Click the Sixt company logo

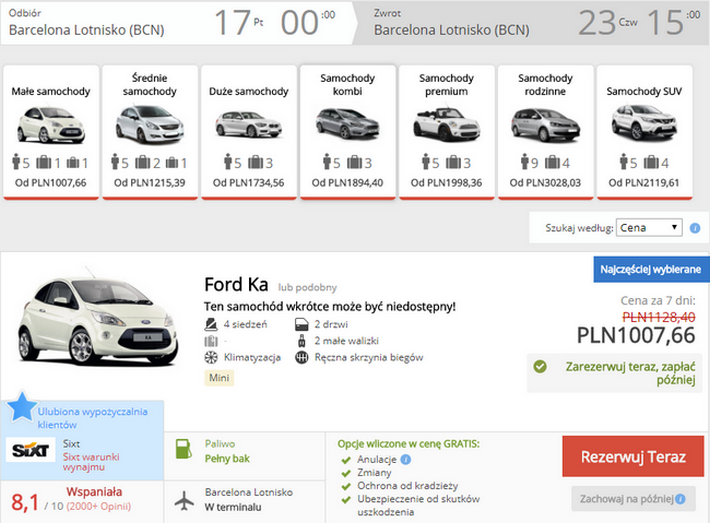pos(30,450)
